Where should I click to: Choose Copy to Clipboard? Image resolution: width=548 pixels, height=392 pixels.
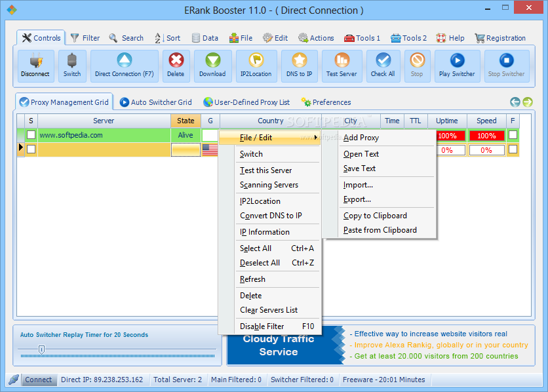tap(379, 216)
